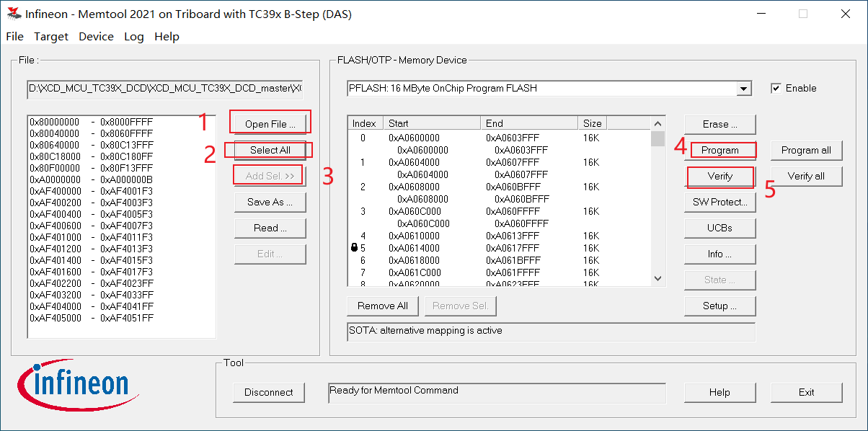Click the Add Sel. >> button
The height and width of the screenshot is (431, 868).
point(270,176)
